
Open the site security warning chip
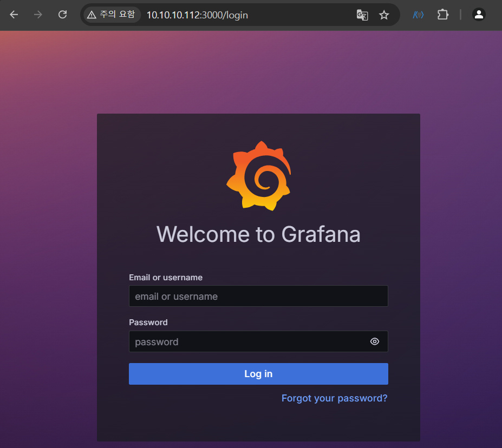pos(112,15)
